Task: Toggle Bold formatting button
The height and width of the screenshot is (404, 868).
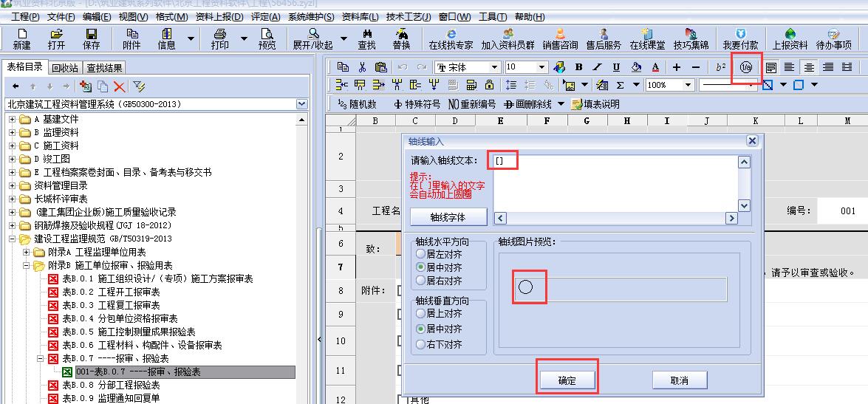Action: pos(578,67)
